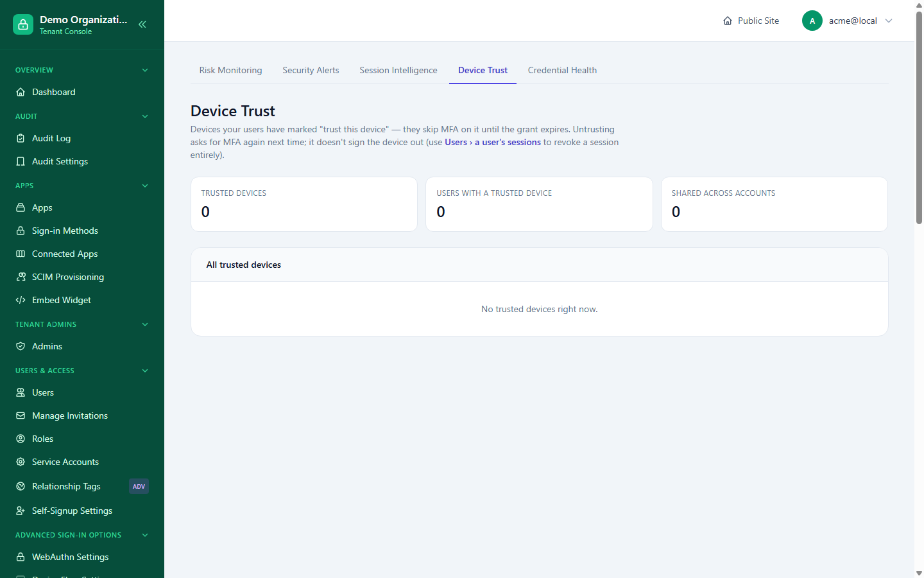Viewport: 924px width, 578px height.
Task: Click the "All trusted devices" heading
Action: click(244, 265)
